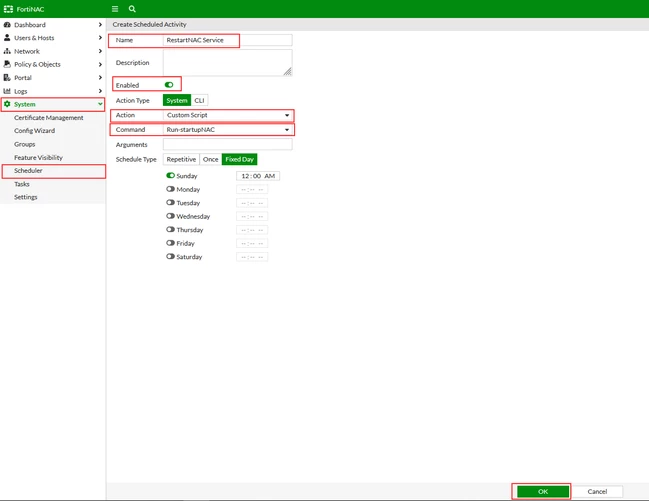Confirm with the OK button
The image size is (649, 501).
tap(543, 491)
